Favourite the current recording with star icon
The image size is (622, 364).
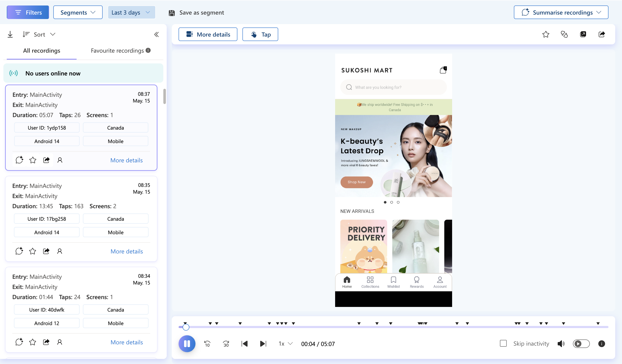[x=545, y=34]
